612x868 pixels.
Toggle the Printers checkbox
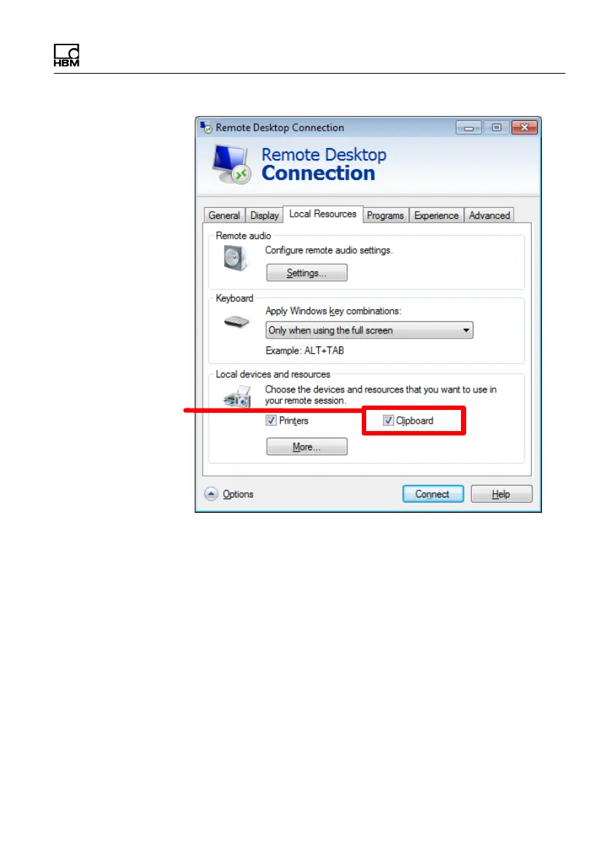(271, 420)
